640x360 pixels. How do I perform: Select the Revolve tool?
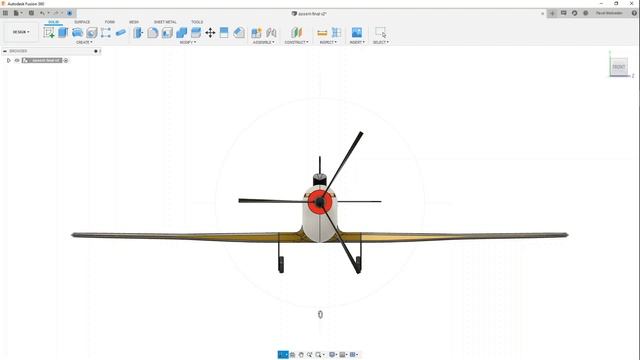[x=77, y=32]
